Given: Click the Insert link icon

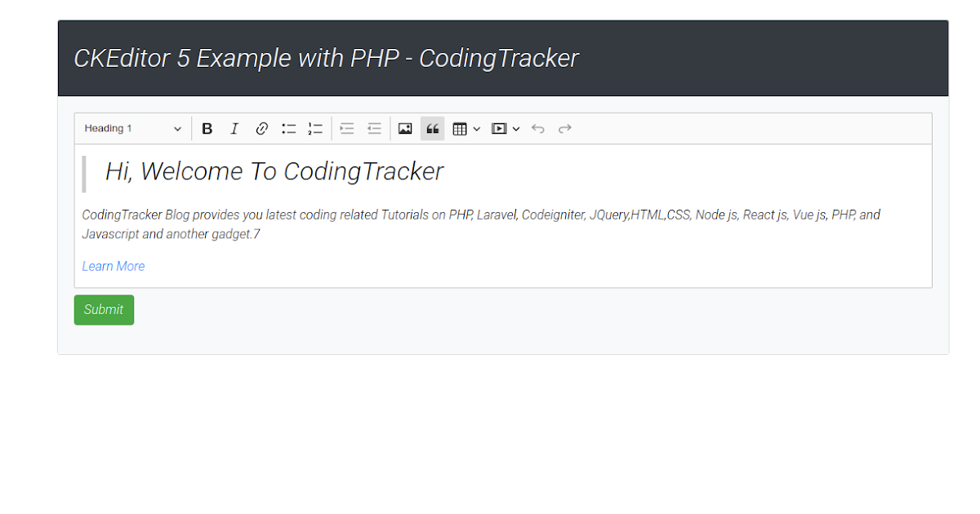Looking at the screenshot, I should point(261,128).
